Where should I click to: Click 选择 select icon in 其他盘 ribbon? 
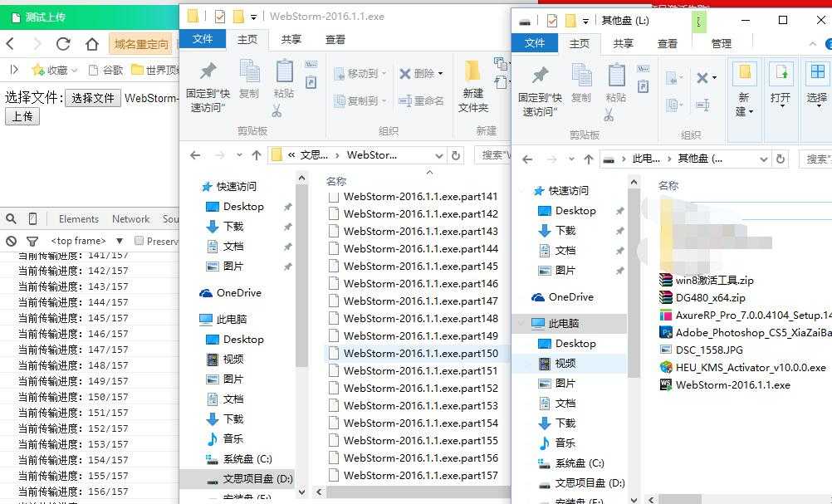pos(816,85)
